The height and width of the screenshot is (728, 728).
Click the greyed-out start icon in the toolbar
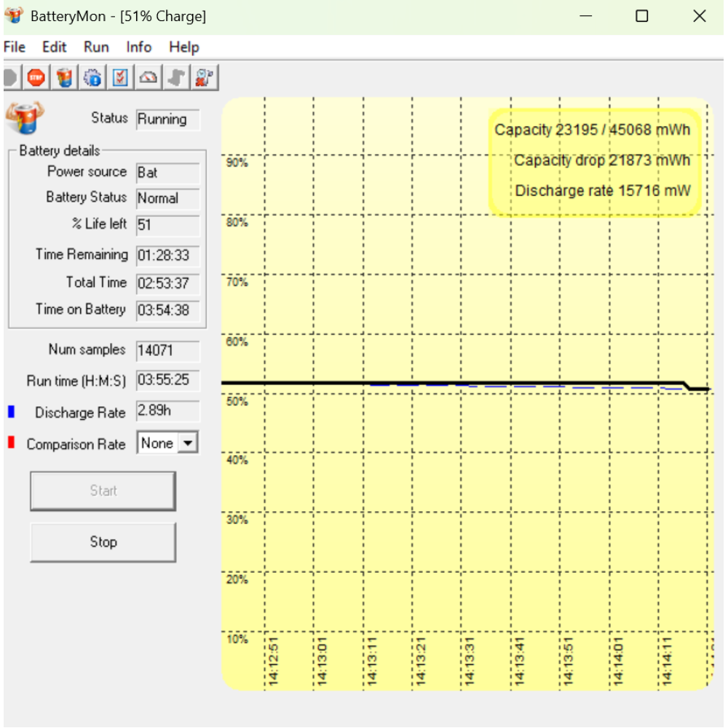point(10,77)
